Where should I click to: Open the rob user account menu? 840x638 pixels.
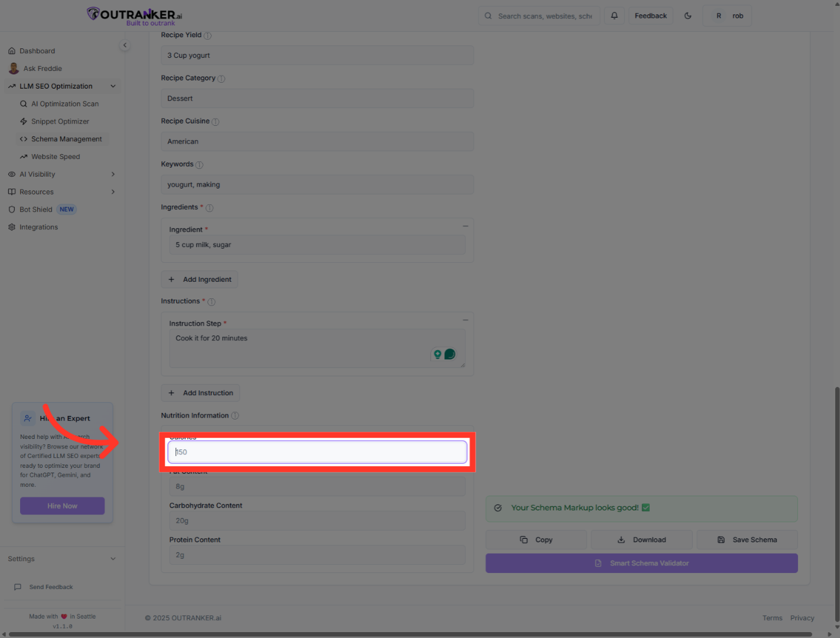[727, 16]
